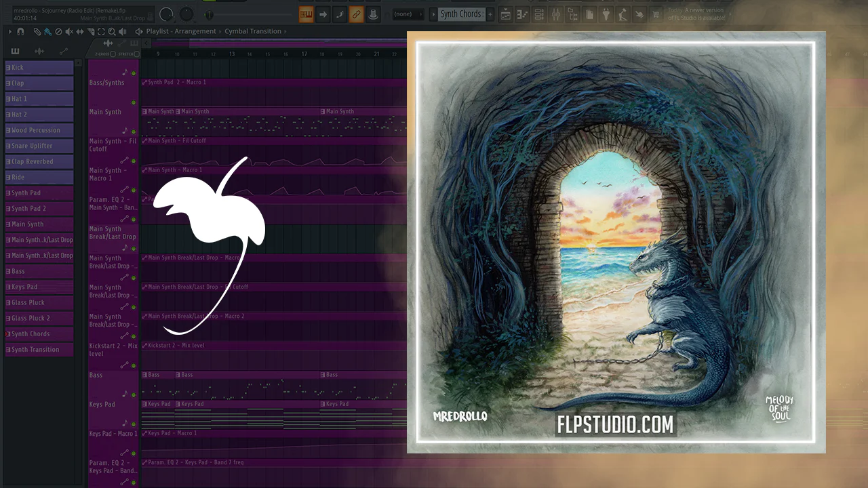This screenshot has height=488, width=868.
Task: Mute the Bass track
Action: tap(134, 395)
